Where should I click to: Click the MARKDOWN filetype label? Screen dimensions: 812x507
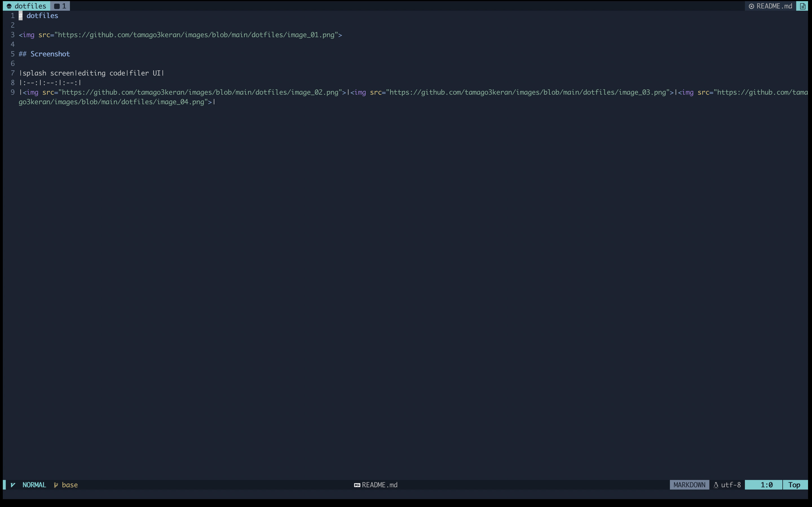[x=689, y=485]
